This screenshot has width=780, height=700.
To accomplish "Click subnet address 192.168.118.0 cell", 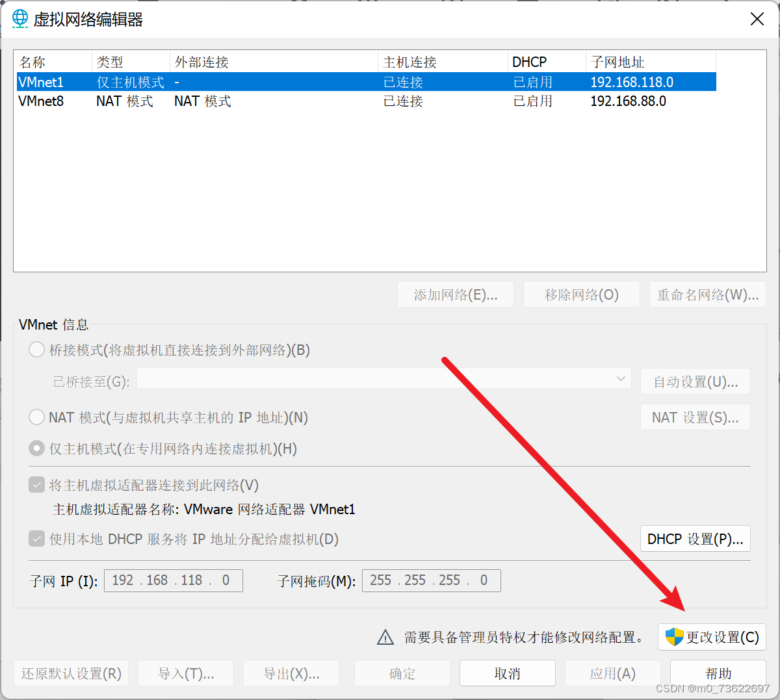I will [632, 82].
